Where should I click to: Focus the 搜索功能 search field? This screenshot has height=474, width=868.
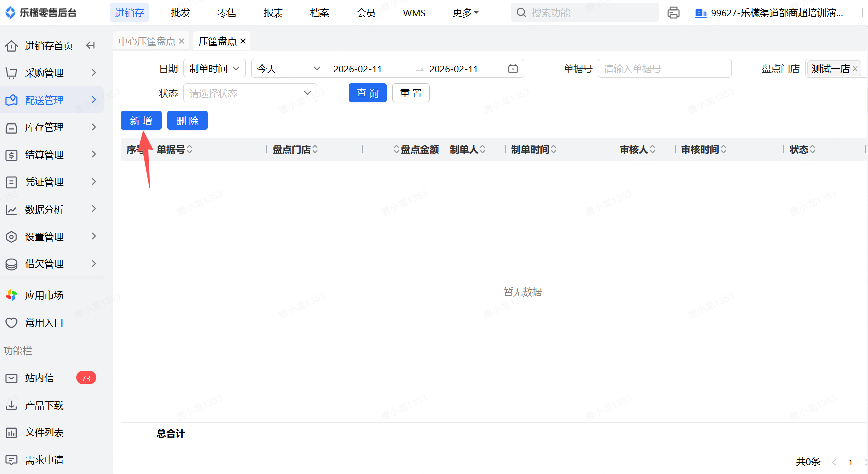click(x=585, y=13)
